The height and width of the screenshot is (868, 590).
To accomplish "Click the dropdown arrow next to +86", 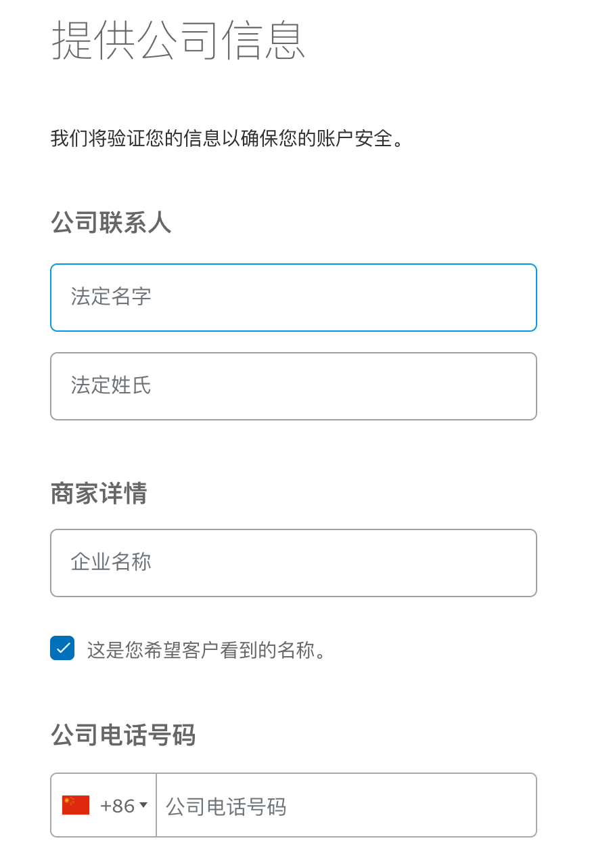I will pos(143,806).
